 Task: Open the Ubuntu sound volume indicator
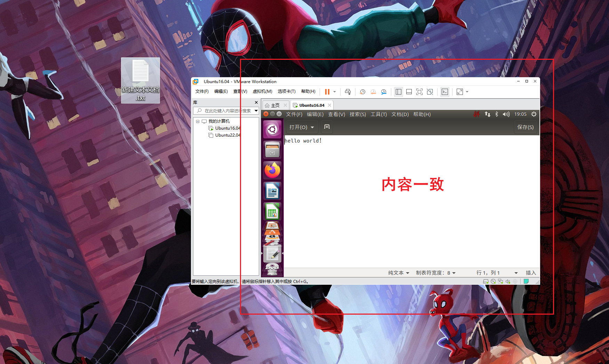coord(506,114)
